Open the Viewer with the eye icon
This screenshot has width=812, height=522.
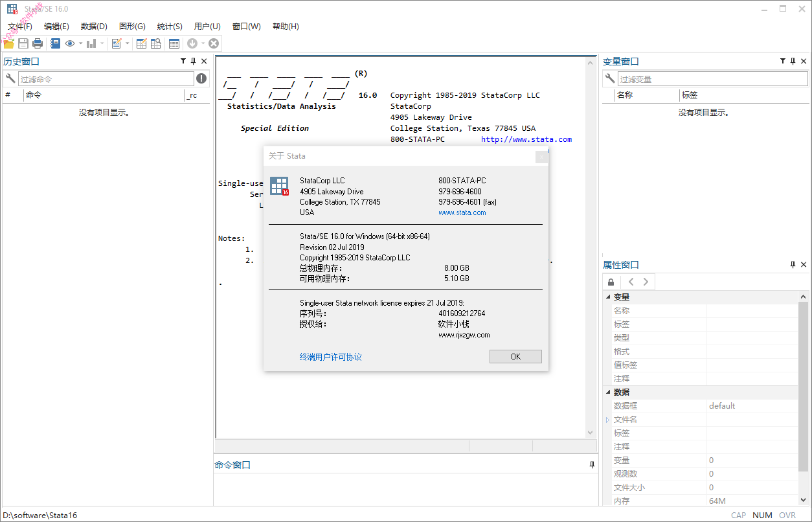[x=70, y=43]
